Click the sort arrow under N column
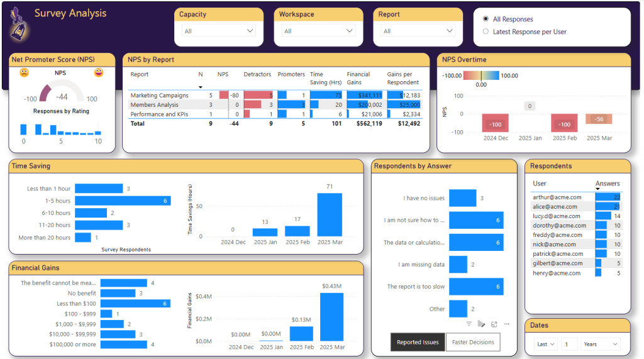644x359 pixels. click(201, 87)
